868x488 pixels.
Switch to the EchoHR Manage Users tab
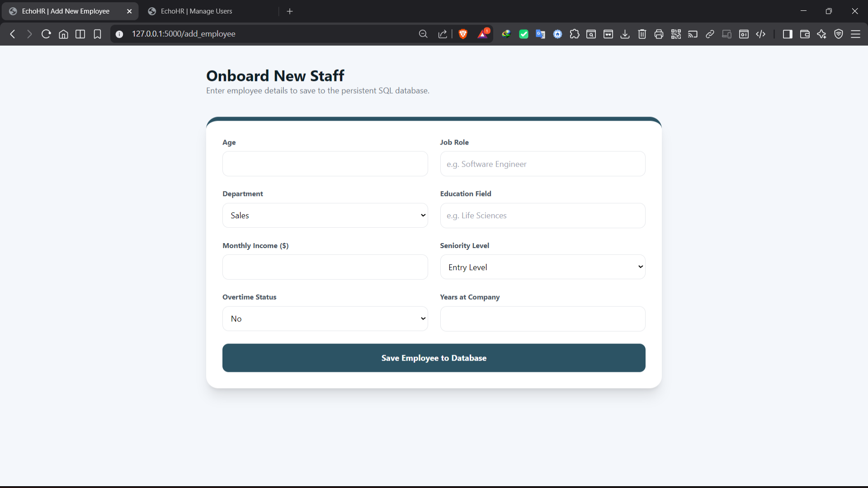point(196,11)
